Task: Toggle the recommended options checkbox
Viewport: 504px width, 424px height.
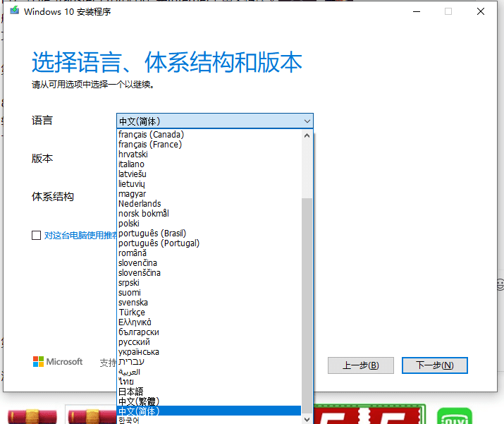Action: click(x=36, y=236)
